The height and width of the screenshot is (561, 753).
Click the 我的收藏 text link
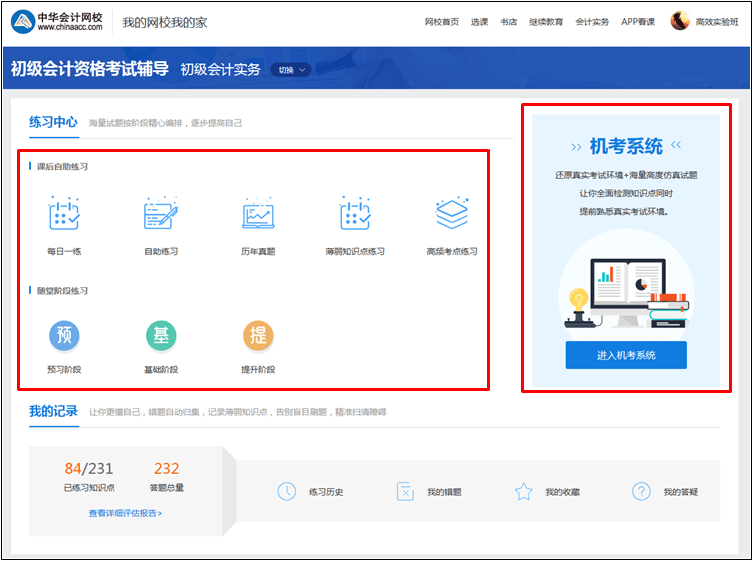(x=562, y=492)
